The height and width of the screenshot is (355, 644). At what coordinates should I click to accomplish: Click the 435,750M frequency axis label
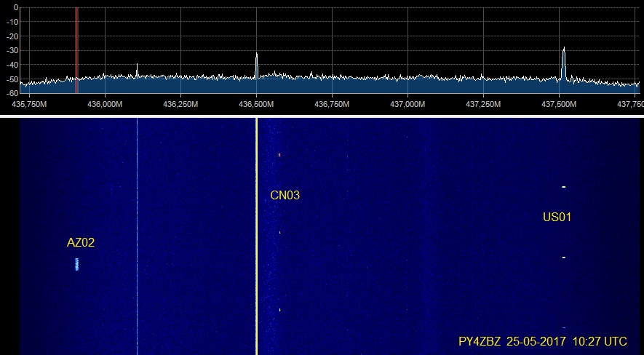click(29, 104)
